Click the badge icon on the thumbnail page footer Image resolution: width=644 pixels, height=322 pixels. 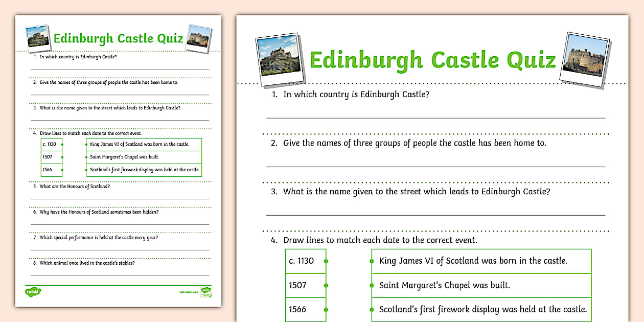click(x=205, y=292)
